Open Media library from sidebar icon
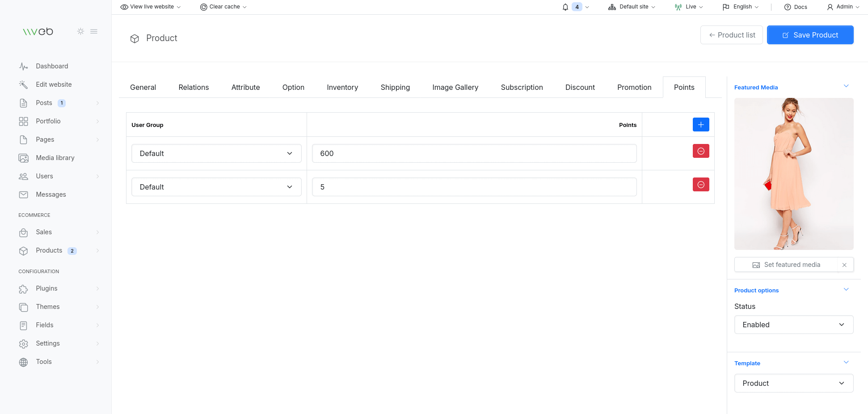868x414 pixels. pos(24,158)
